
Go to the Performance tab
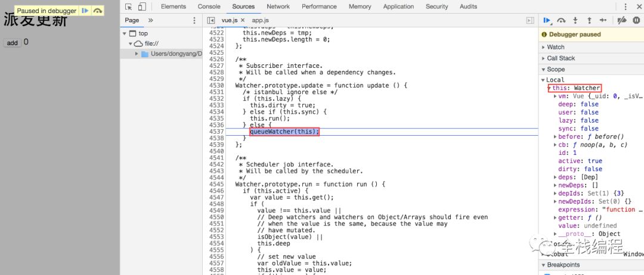[x=319, y=7]
